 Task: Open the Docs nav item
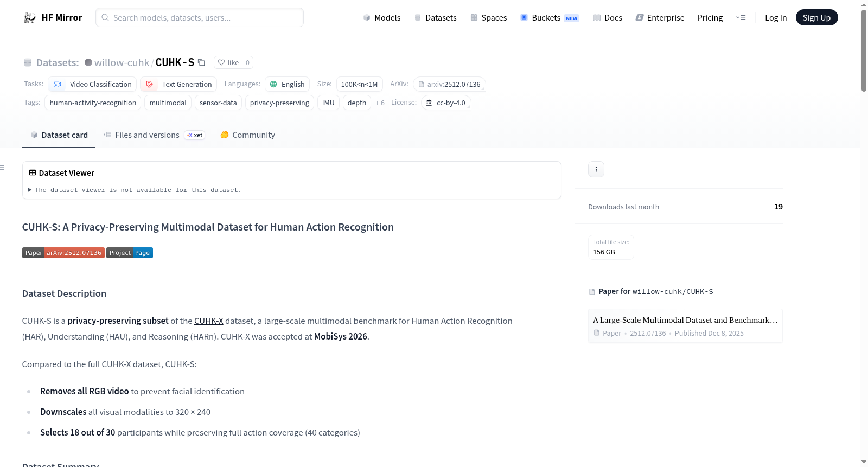607,18
